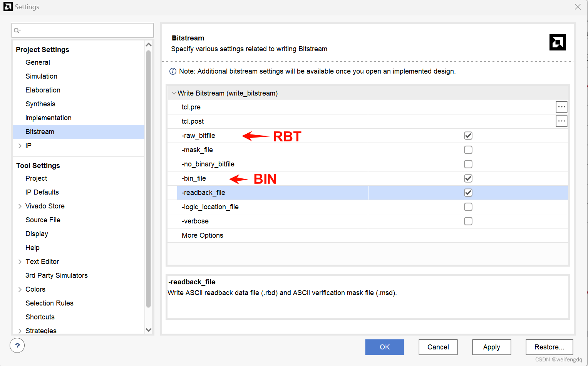Click the sidebar scroll down arrow
The width and height of the screenshot is (588, 366).
(149, 330)
